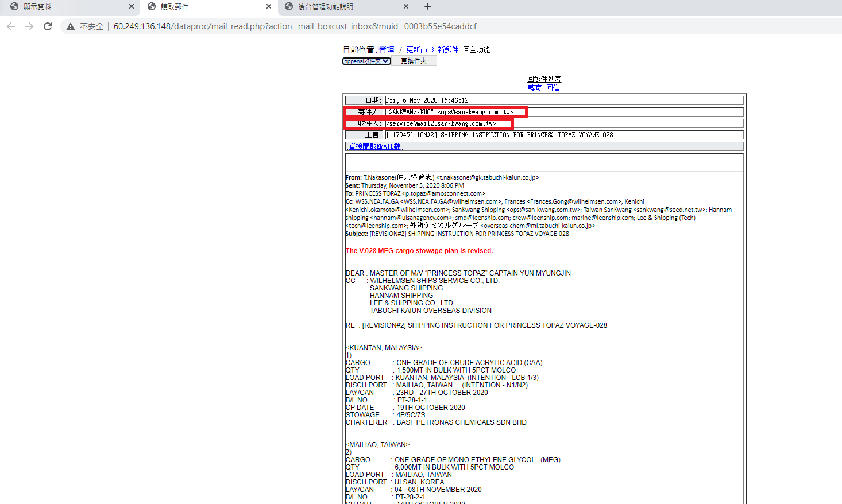Click the subject field SHIPPING INSTRUCTION
The height and width of the screenshot is (504, 842).
coord(564,135)
